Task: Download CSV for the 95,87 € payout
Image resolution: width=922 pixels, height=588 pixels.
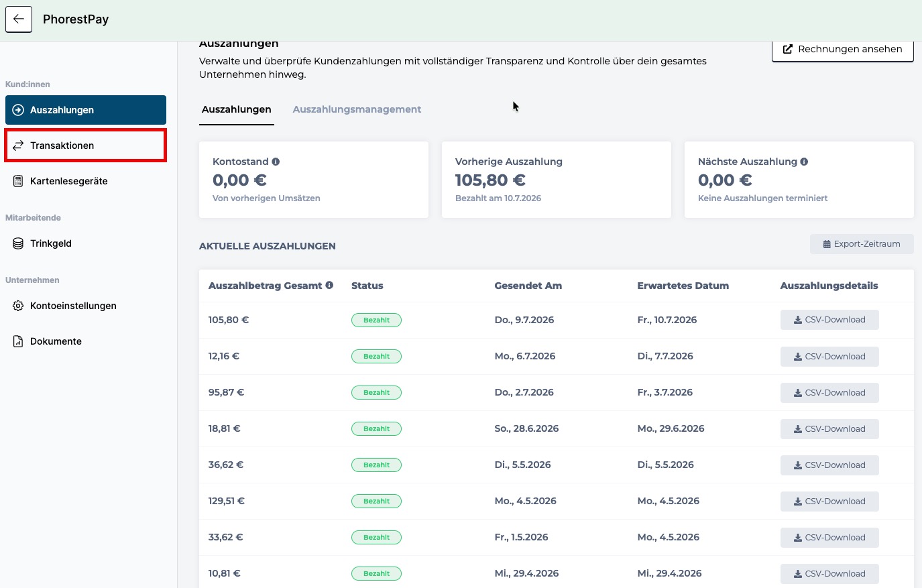Action: coord(829,393)
